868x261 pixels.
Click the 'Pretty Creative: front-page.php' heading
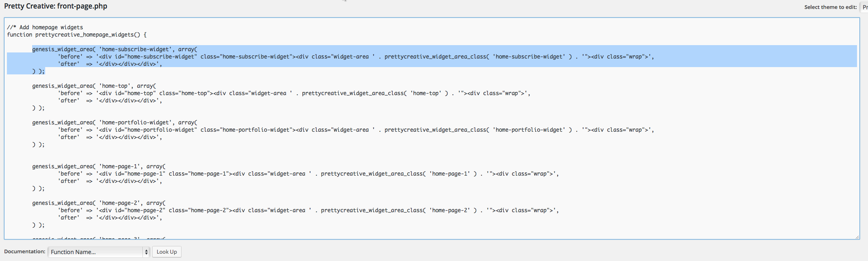point(56,6)
